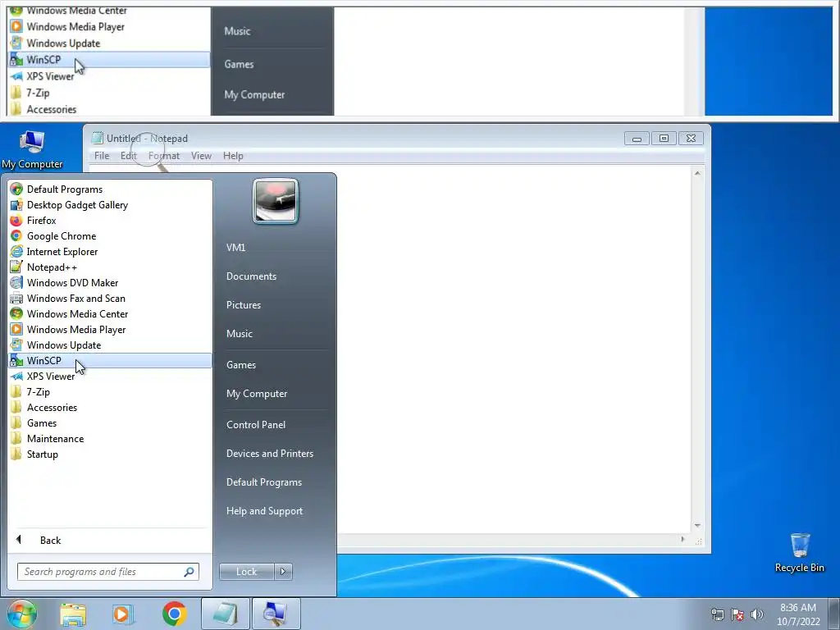This screenshot has width=840, height=630.
Task: Start Windows Media Center icon in main list
Action: tap(16, 313)
